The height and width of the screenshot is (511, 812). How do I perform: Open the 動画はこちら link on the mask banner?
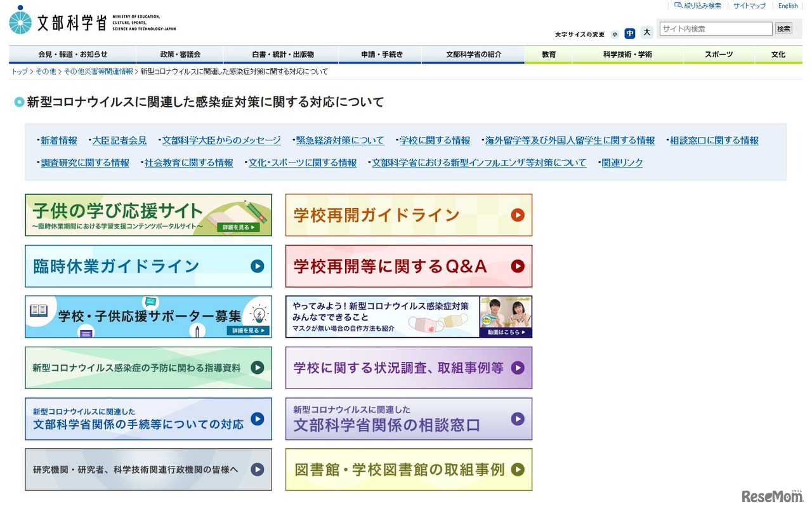[x=504, y=331]
